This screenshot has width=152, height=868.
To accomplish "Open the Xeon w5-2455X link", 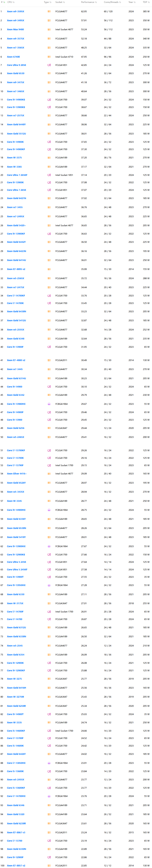I will (15, 780).
